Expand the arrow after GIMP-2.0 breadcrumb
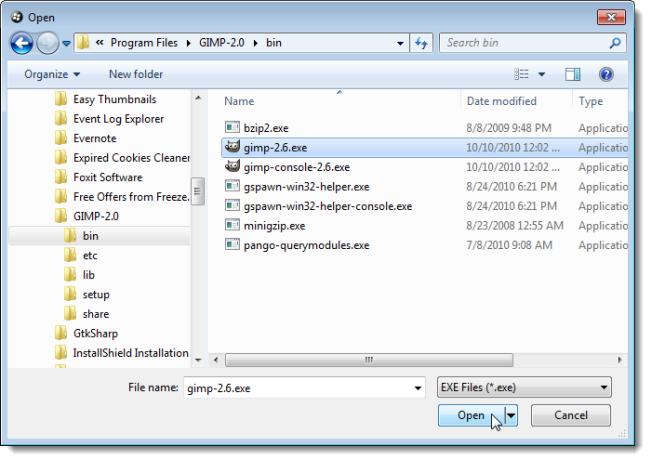This screenshot has width=650, height=461. [255, 43]
